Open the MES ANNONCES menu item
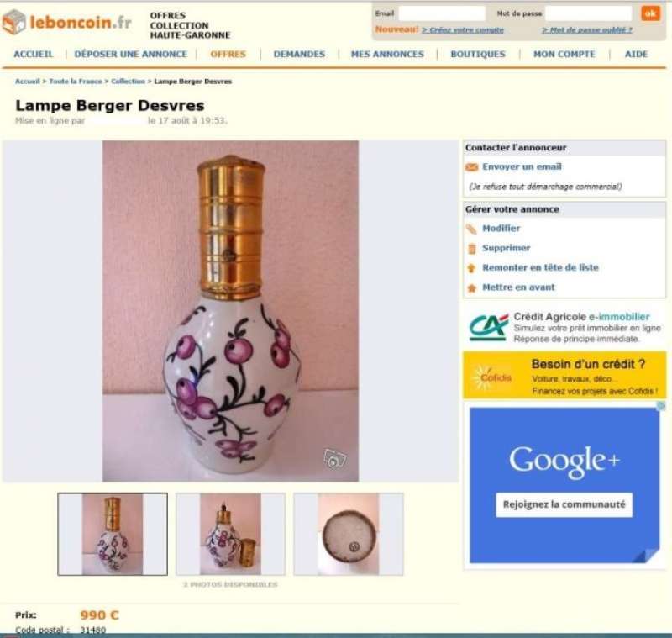Viewport: 672px width, 638px height. tap(387, 55)
